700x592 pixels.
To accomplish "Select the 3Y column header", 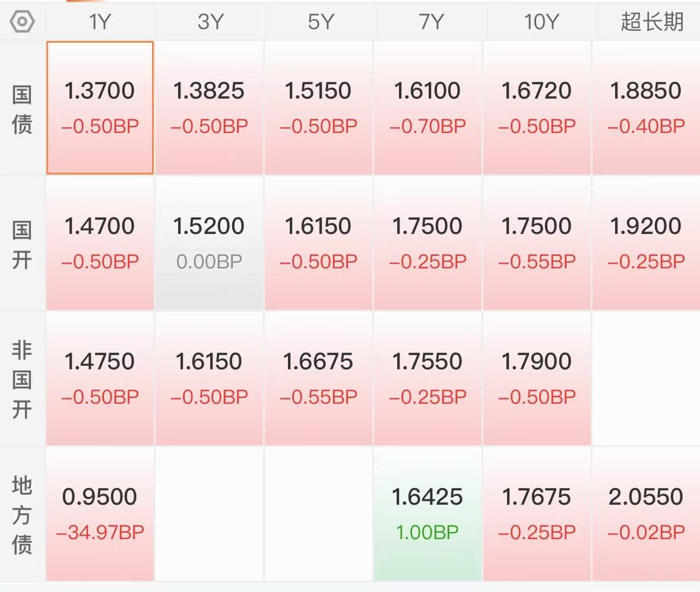I will [x=210, y=21].
